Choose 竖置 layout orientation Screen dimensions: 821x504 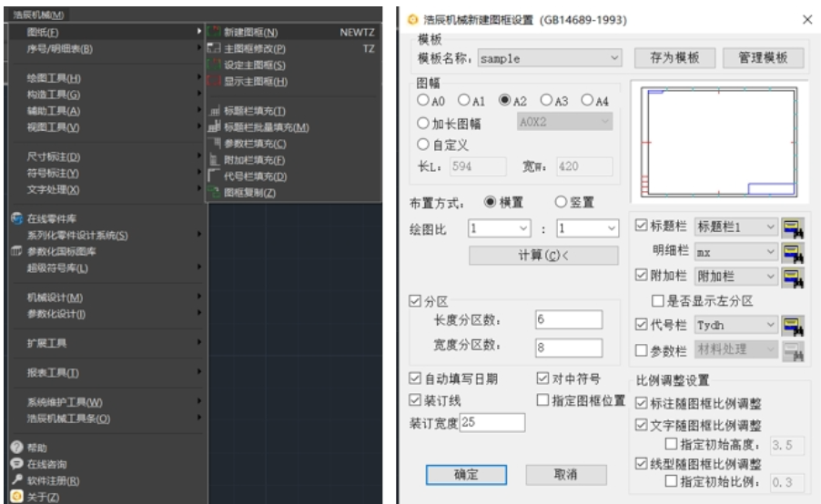click(x=561, y=202)
